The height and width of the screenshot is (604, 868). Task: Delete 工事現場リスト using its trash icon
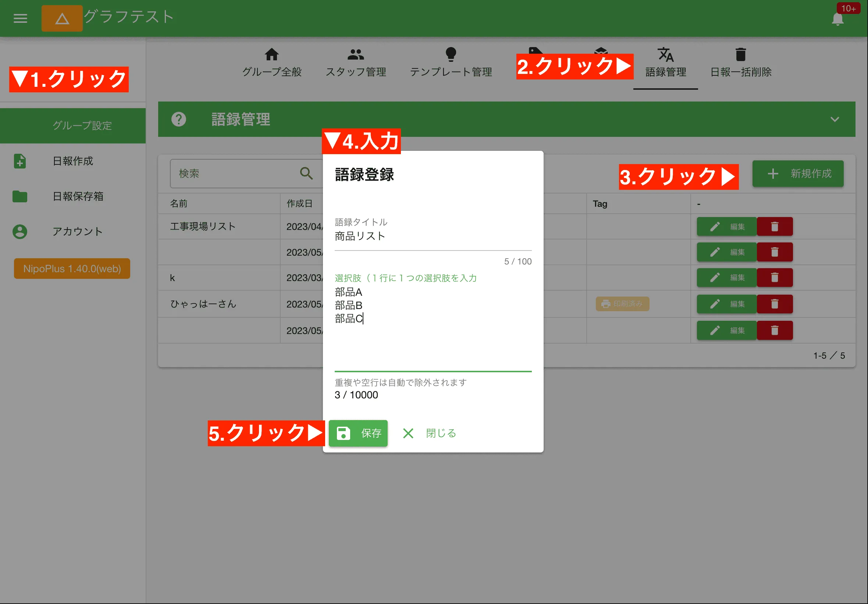[775, 226]
